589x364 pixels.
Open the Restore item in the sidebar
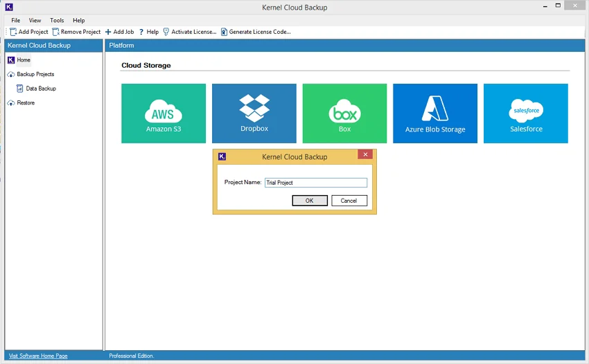coord(26,103)
